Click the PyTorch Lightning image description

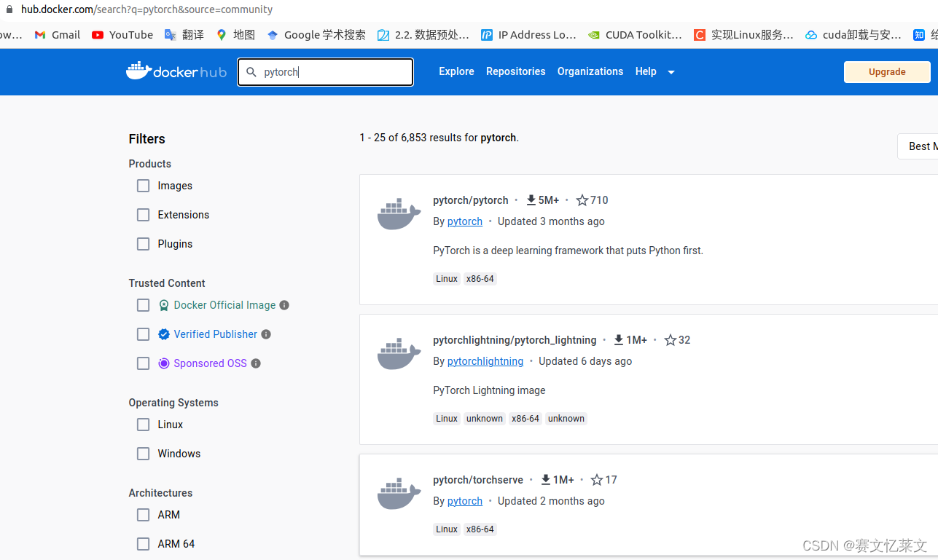point(489,390)
